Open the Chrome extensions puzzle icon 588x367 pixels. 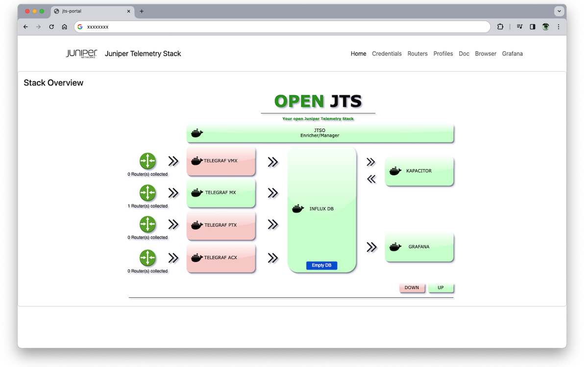click(x=500, y=27)
